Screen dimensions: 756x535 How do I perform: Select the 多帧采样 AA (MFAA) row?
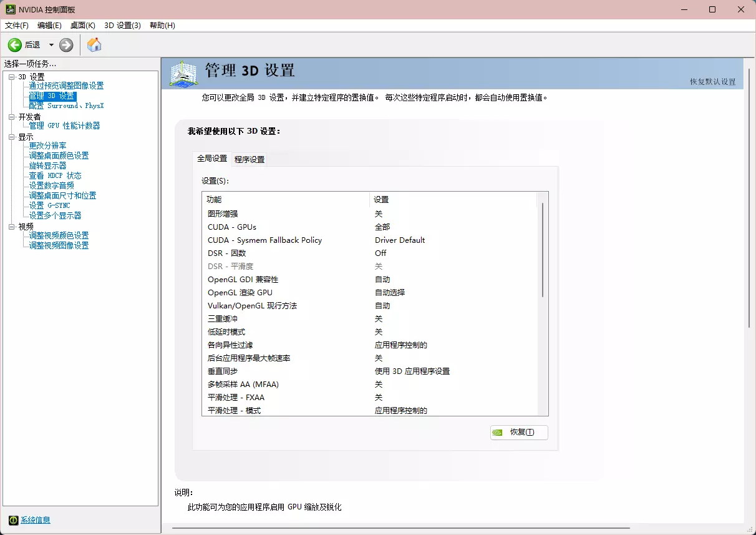(369, 384)
